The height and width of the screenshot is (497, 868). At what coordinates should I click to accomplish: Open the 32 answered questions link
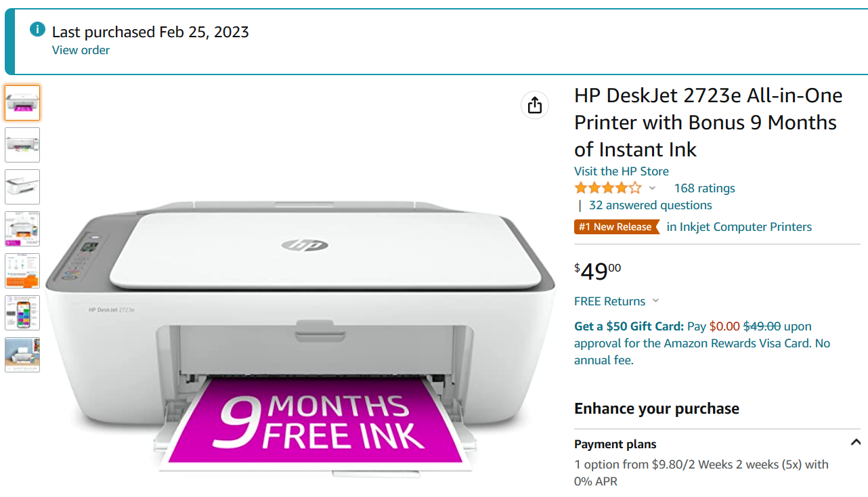(x=651, y=205)
